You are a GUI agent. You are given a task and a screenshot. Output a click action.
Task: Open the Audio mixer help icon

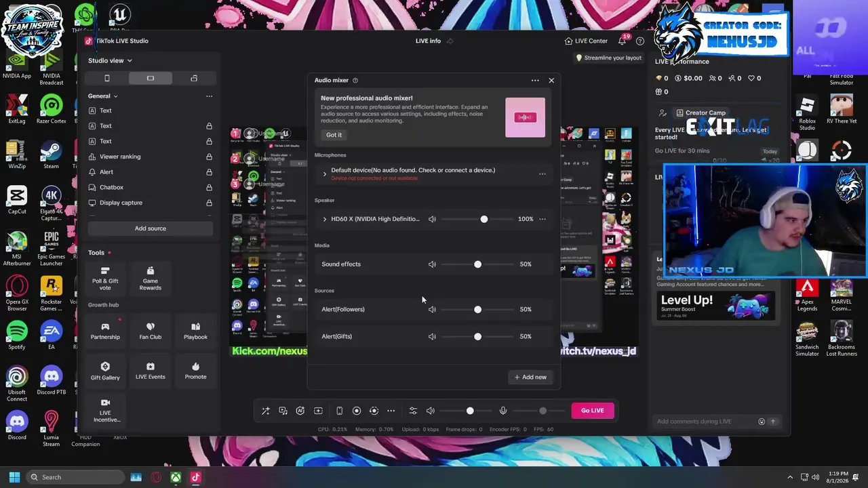click(x=355, y=81)
